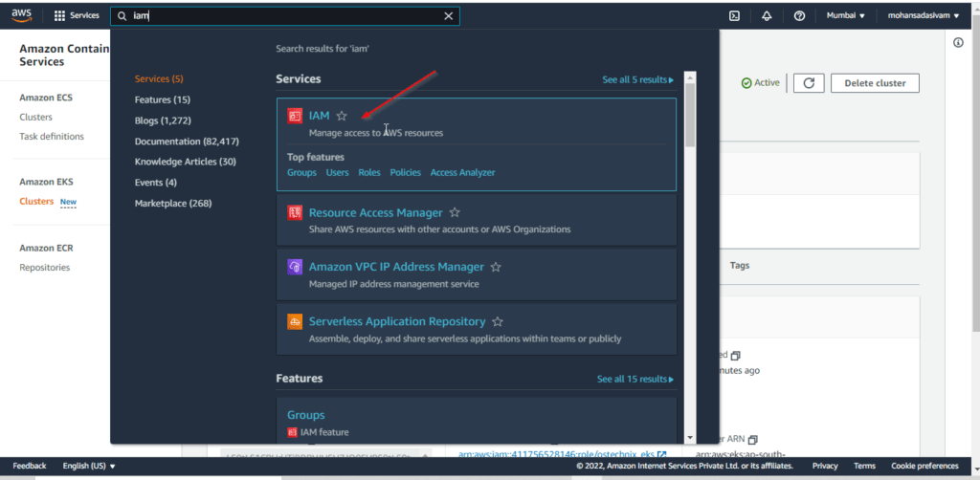
Task: Expand the Mumbai region dropdown
Action: point(846,16)
